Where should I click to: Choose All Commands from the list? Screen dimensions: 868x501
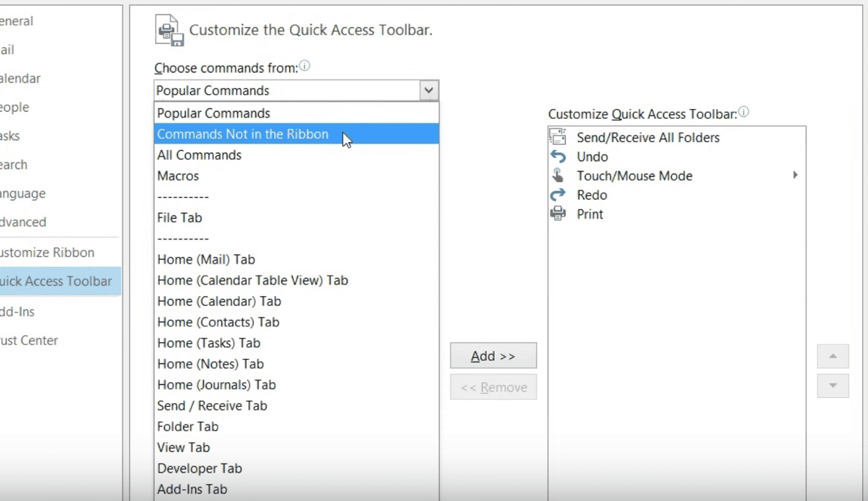tap(199, 155)
